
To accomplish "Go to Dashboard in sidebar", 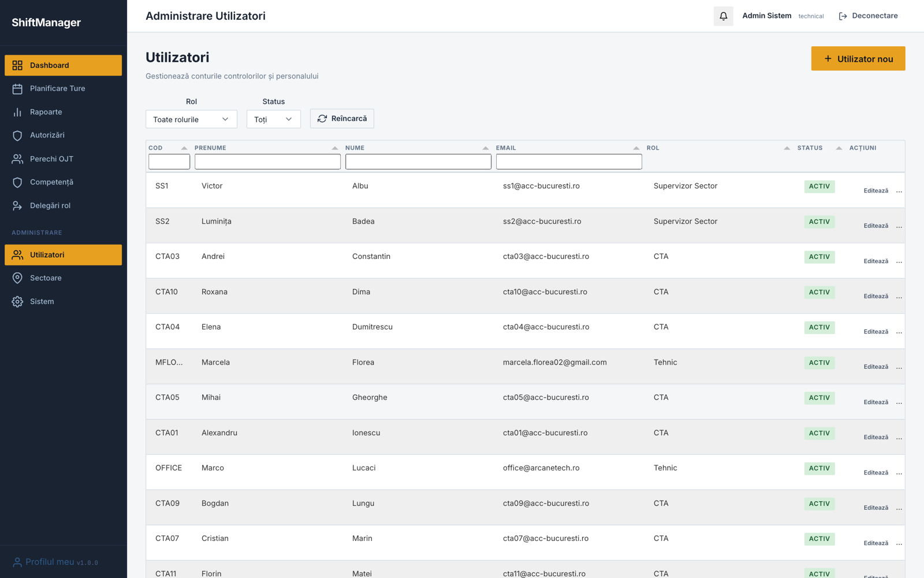I will 64,65.
